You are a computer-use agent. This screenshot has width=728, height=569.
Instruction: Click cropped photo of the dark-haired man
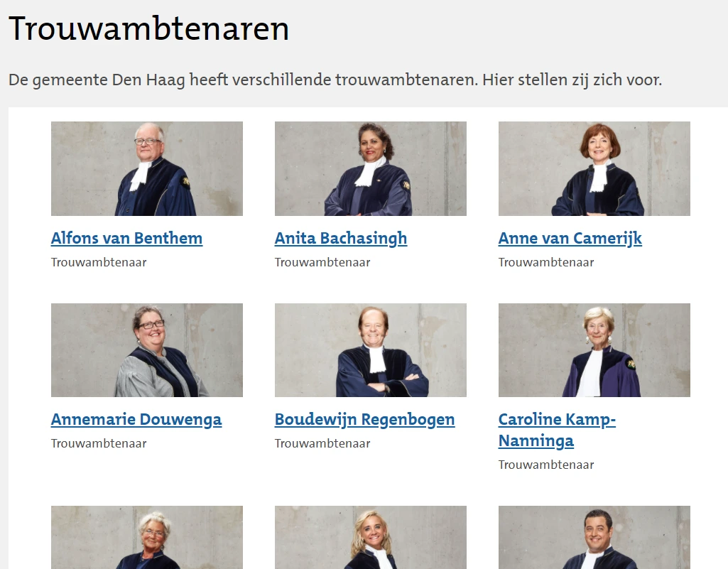pyautogui.click(x=594, y=538)
